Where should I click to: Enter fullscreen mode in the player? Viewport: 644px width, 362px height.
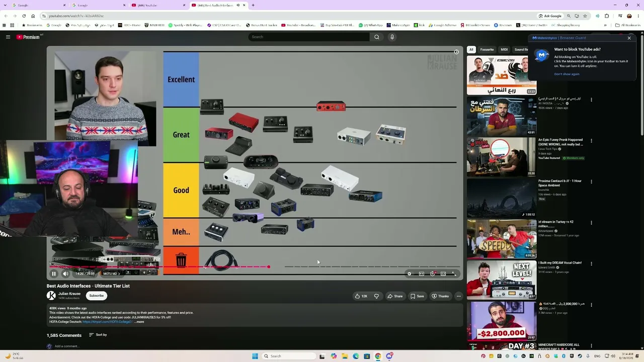(x=454, y=274)
